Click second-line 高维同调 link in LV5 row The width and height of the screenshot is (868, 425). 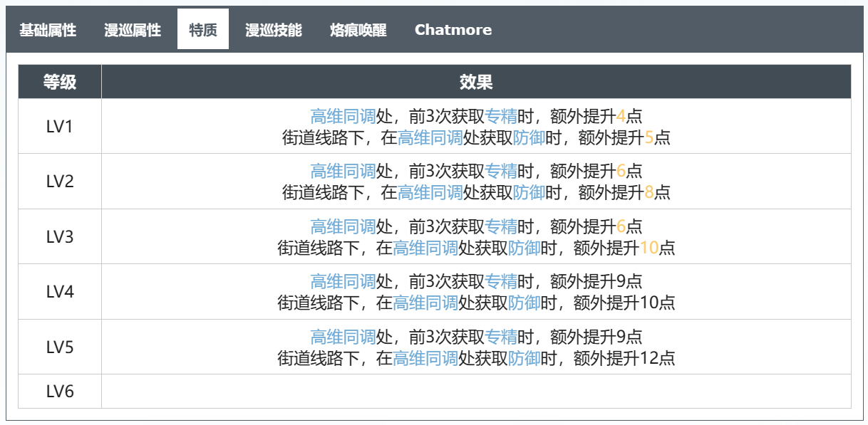coord(425,358)
